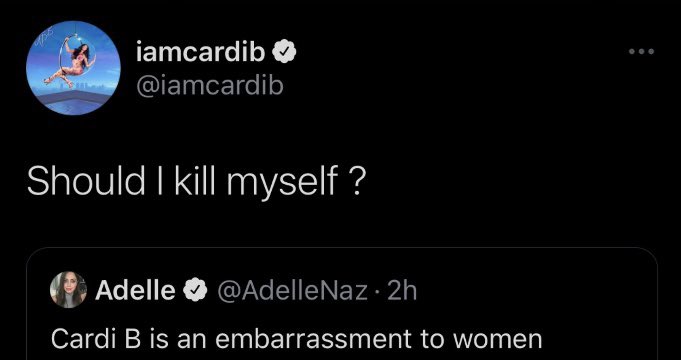This screenshot has height=360, width=681.
Task: Click the word "kill" in the tweet
Action: tap(195, 180)
